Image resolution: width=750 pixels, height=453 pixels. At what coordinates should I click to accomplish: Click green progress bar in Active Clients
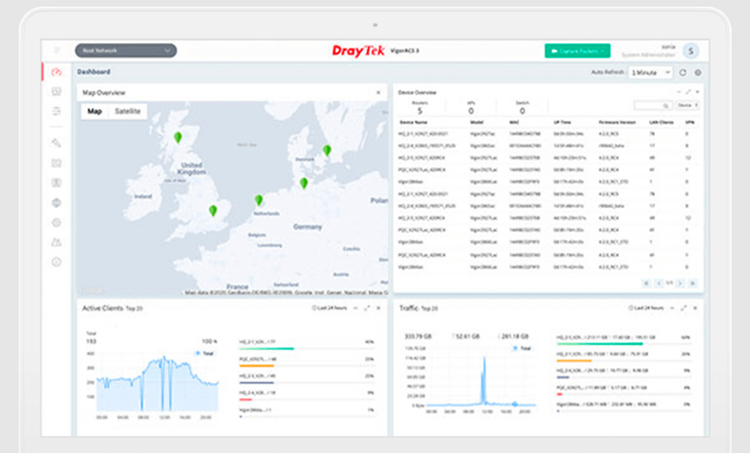pos(266,349)
